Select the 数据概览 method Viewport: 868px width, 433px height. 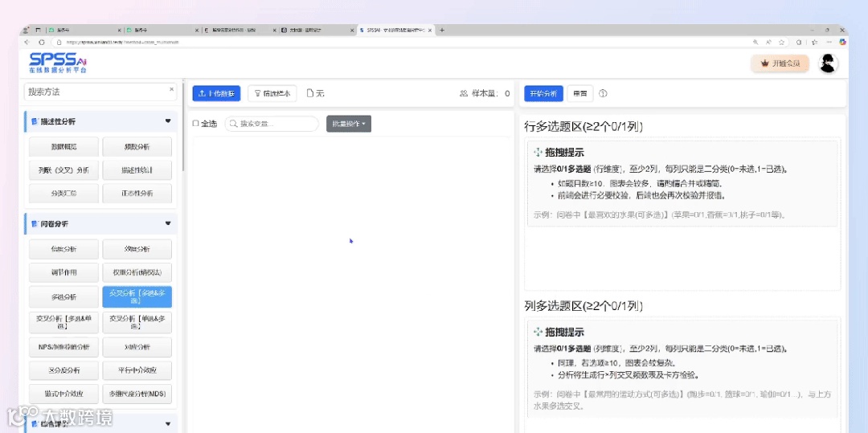coord(63,147)
